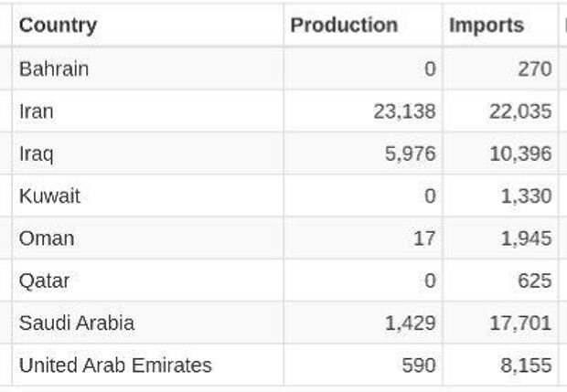Sort by the Production column header
Viewport: 567px width, 392px height.
(x=344, y=26)
